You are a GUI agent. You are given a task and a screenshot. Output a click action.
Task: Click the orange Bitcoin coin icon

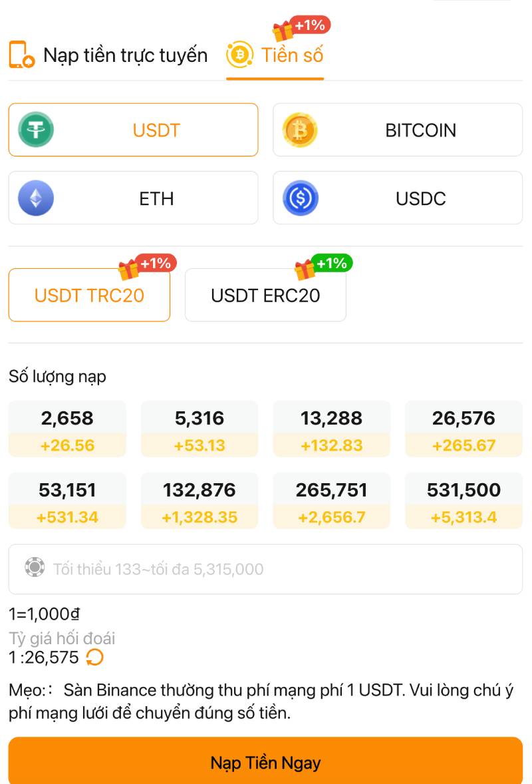tap(300, 130)
